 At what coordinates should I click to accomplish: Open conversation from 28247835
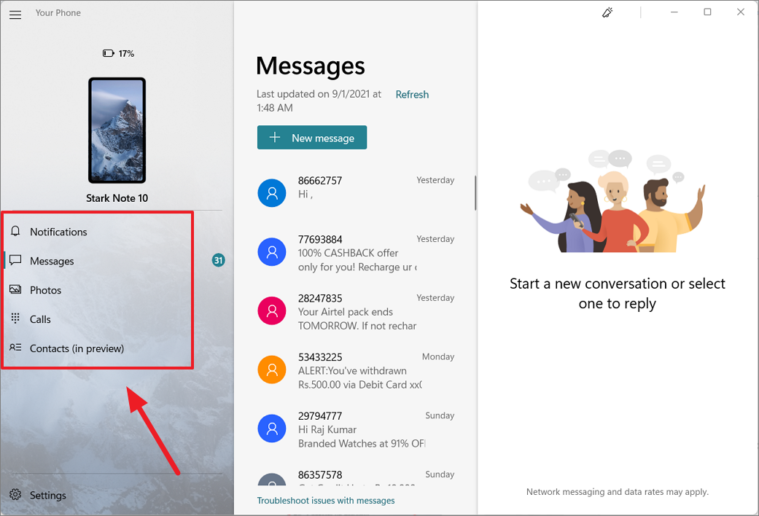(x=356, y=311)
